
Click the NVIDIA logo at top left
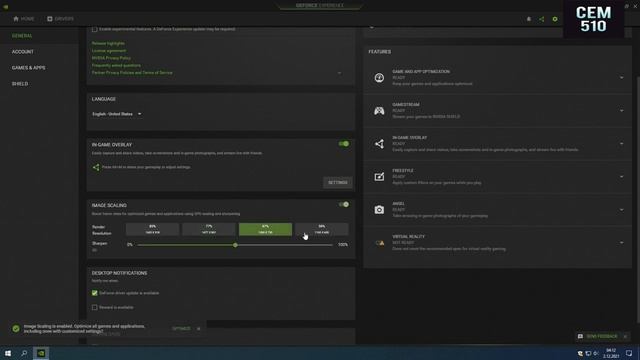click(6, 7)
